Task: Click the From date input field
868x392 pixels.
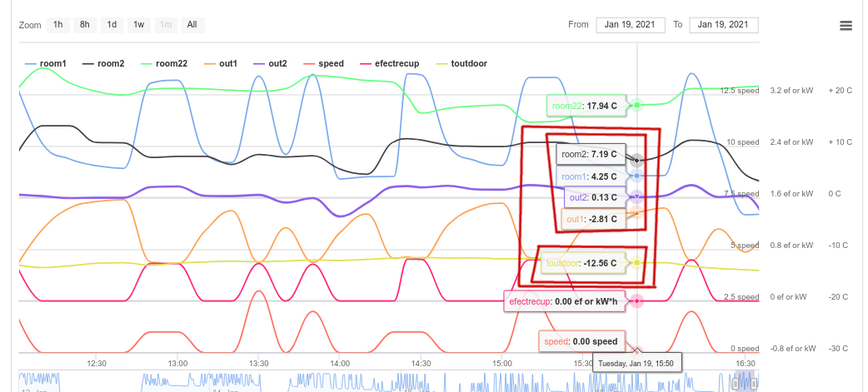Action: [x=630, y=25]
